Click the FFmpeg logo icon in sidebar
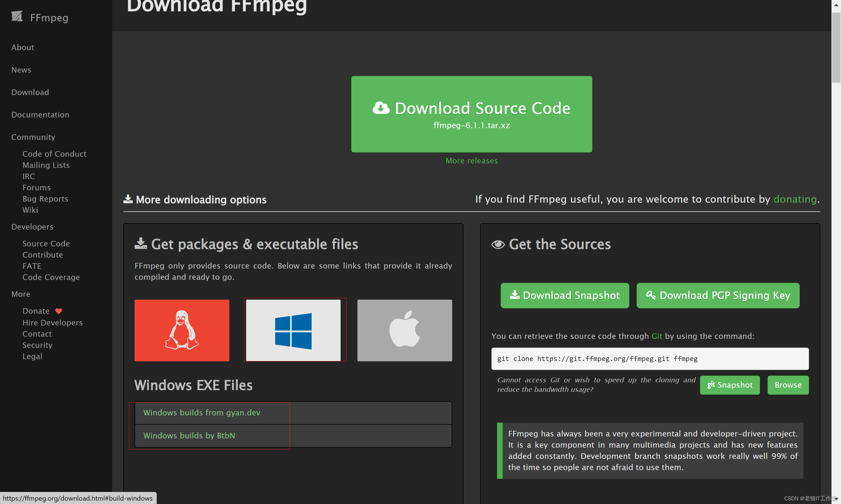The height and width of the screenshot is (504, 841). (x=16, y=17)
